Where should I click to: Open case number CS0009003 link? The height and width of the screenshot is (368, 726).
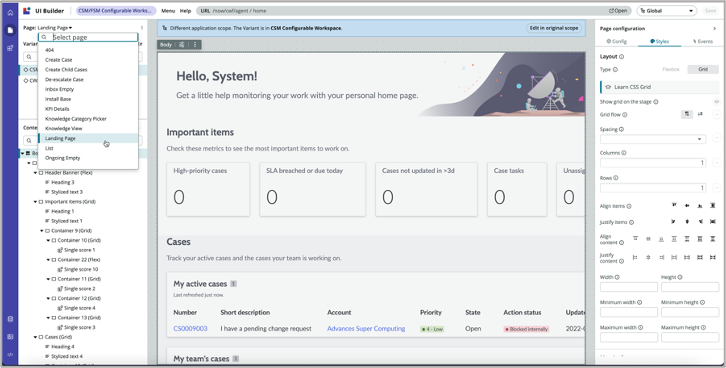pyautogui.click(x=190, y=329)
